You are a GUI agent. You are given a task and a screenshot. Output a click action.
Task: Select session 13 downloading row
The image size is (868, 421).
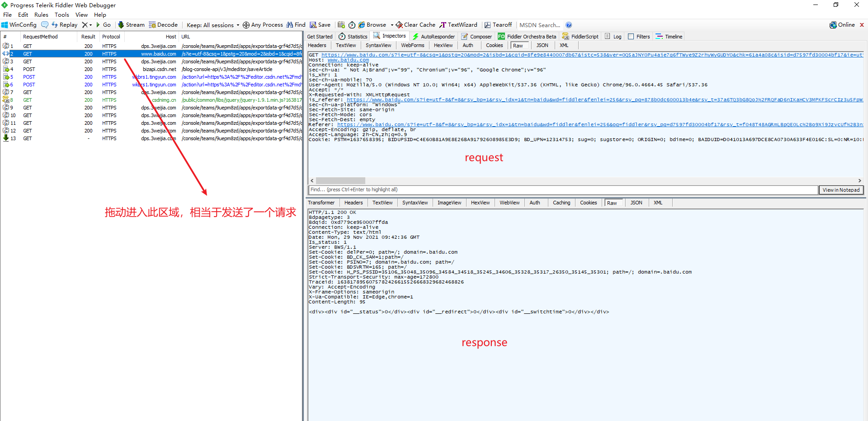click(151, 138)
